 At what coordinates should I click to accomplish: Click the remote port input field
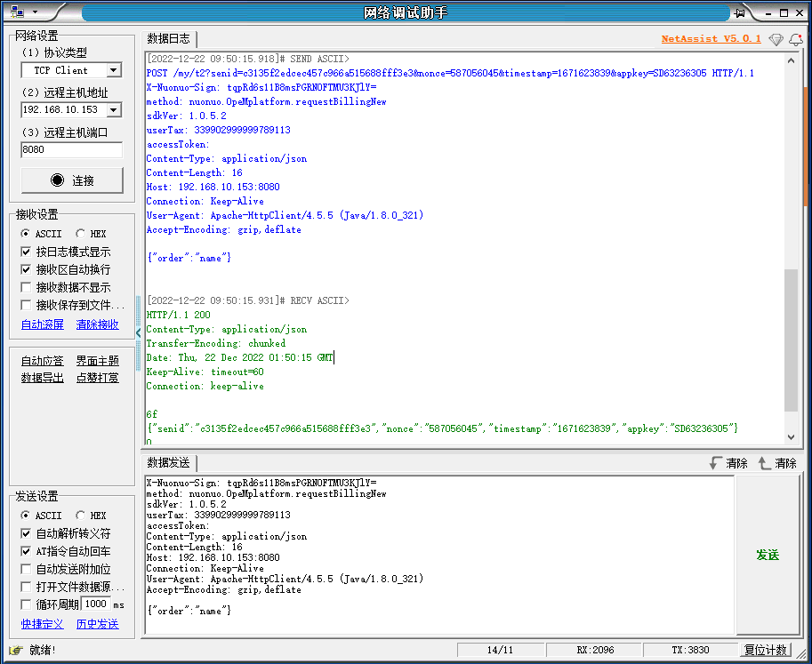pos(72,149)
